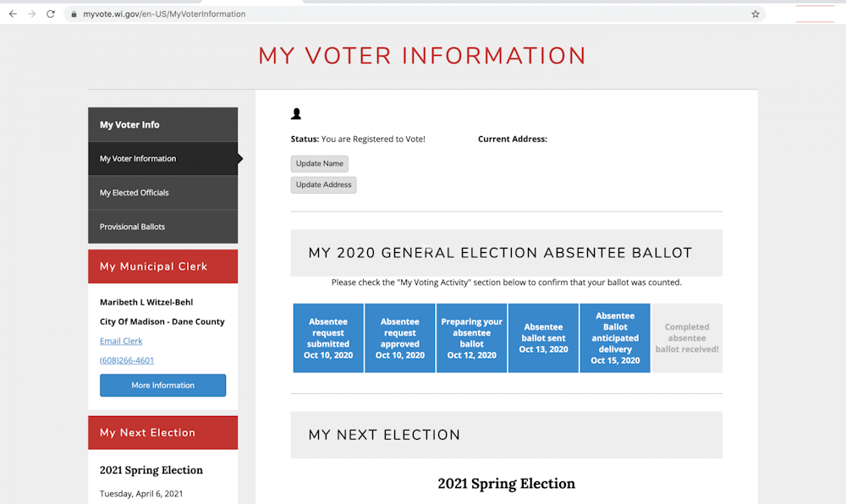Click the My Voter Info sidebar header
The width and height of the screenshot is (846, 504).
point(130,125)
